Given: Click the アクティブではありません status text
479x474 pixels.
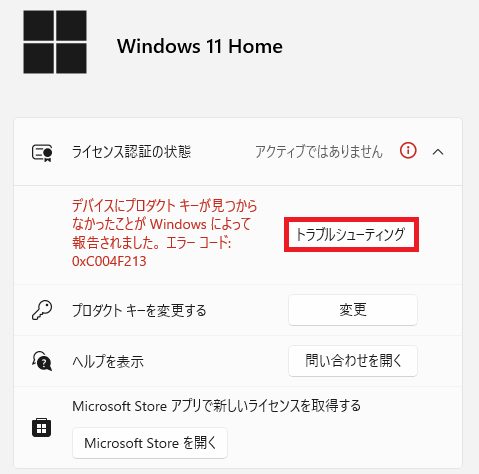Looking at the screenshot, I should (x=319, y=152).
